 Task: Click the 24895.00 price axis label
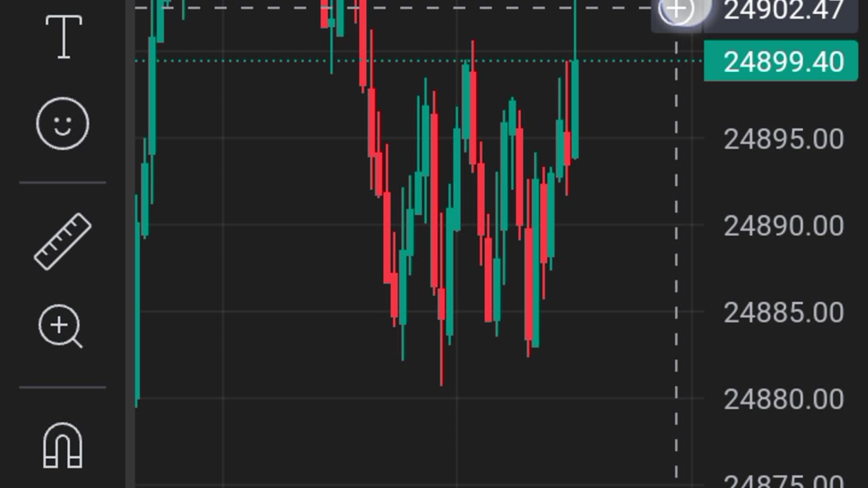784,140
